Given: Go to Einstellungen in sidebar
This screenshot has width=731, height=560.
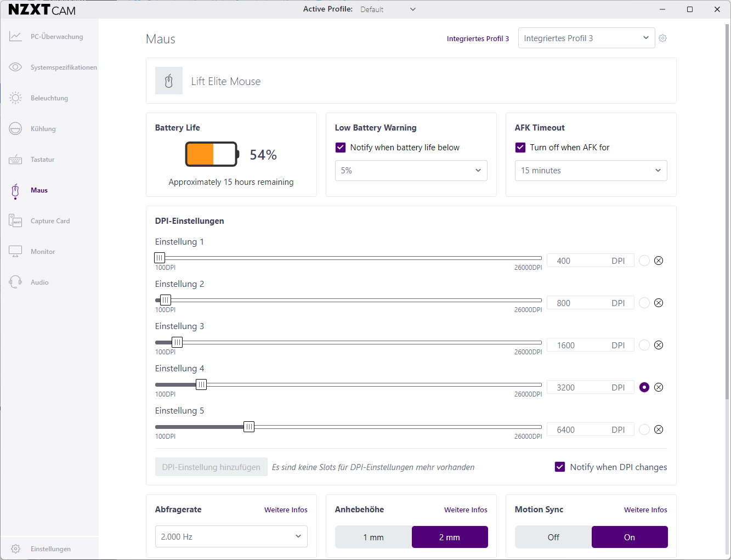Looking at the screenshot, I should click(x=50, y=549).
